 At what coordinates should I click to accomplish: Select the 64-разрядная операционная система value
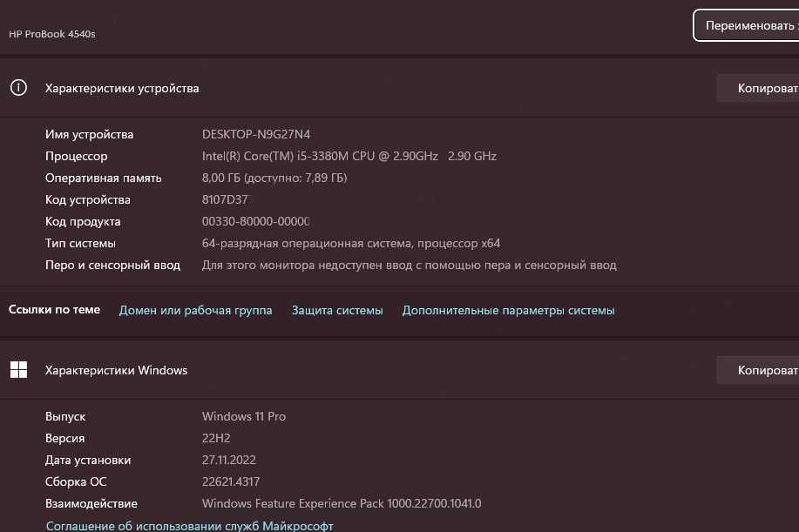pos(351,243)
